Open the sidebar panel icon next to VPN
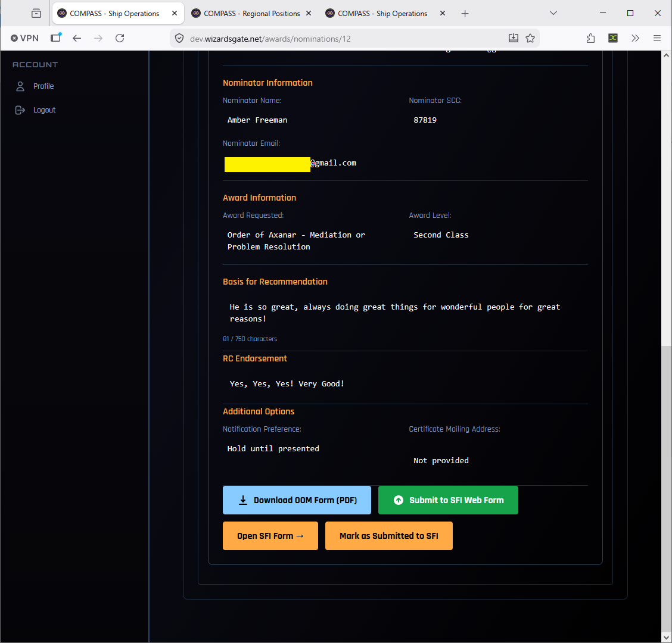The height and width of the screenshot is (643, 672). (56, 38)
